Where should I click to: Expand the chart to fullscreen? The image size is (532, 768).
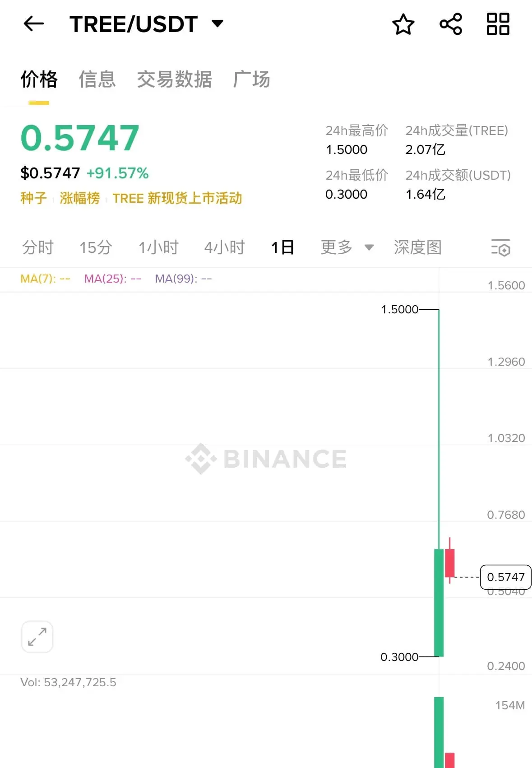[37, 637]
